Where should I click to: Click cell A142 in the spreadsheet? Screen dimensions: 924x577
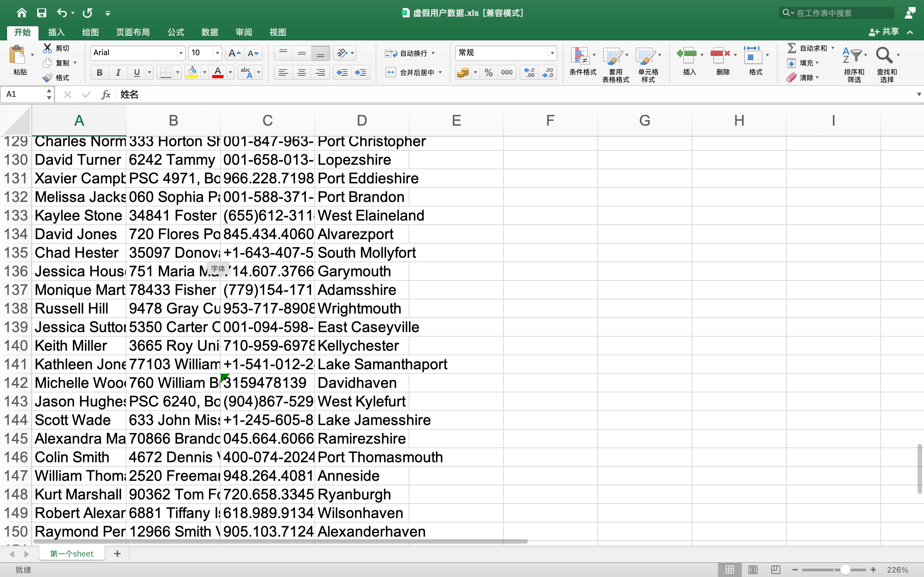(79, 382)
